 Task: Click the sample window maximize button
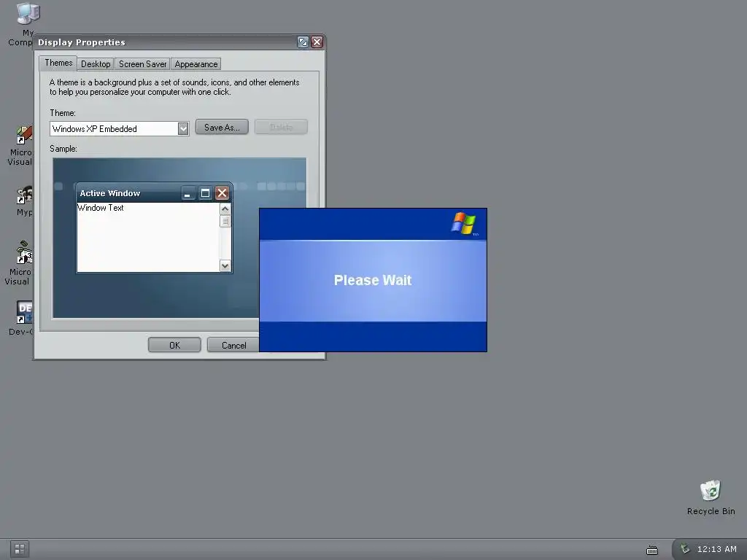point(205,192)
